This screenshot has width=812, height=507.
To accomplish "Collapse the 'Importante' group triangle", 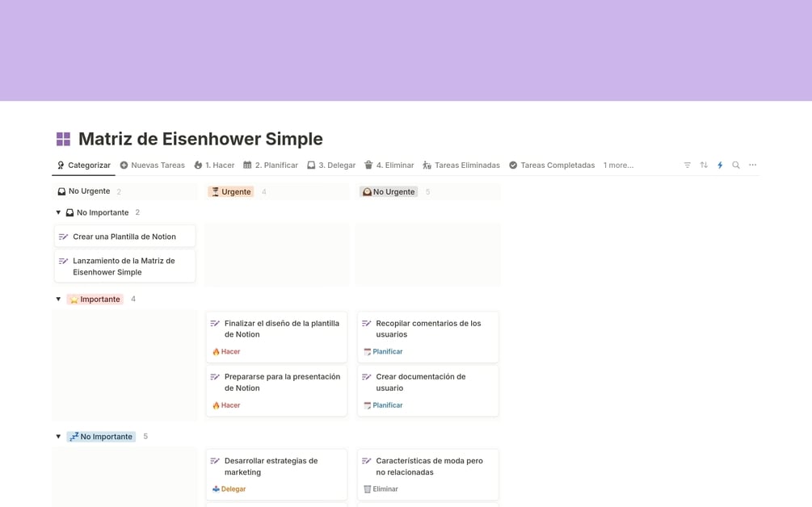I will pos(58,300).
